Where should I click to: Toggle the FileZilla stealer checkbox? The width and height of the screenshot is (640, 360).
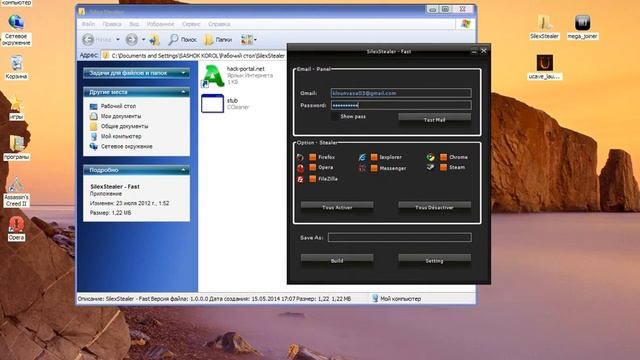313,179
